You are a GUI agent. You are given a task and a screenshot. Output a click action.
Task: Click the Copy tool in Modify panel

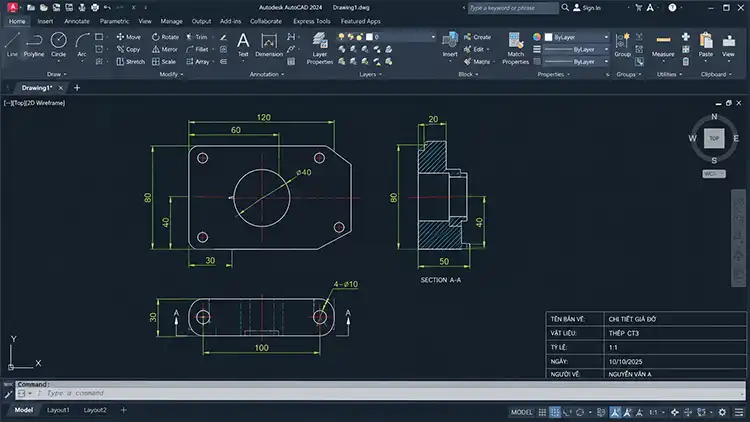[x=128, y=49]
